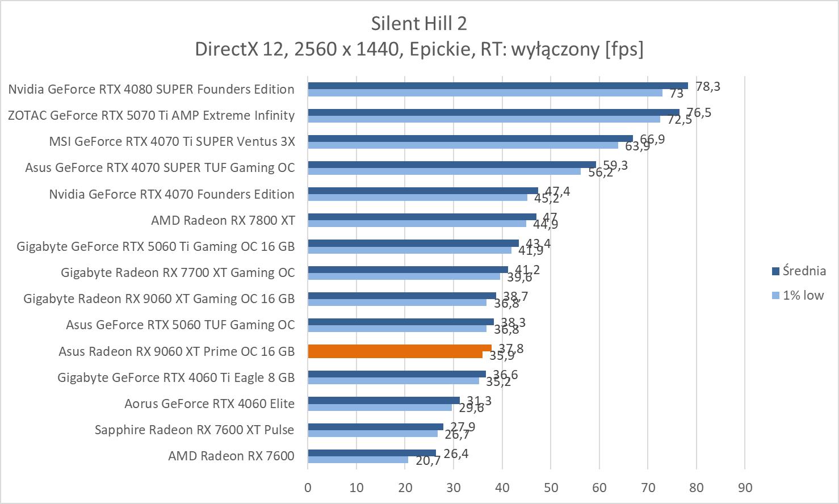Click the Sapphire Radeon RX 7600 XT Pulse label
Image resolution: width=839 pixels, height=504 pixels.
(194, 430)
